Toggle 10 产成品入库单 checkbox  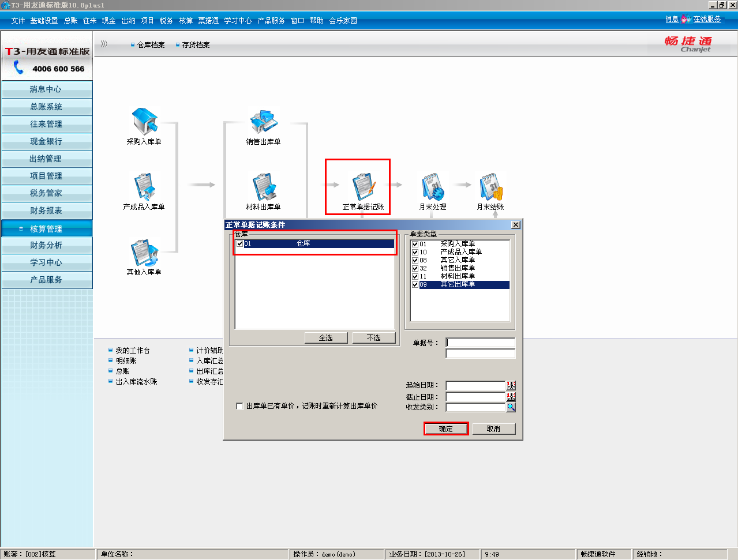click(x=415, y=252)
